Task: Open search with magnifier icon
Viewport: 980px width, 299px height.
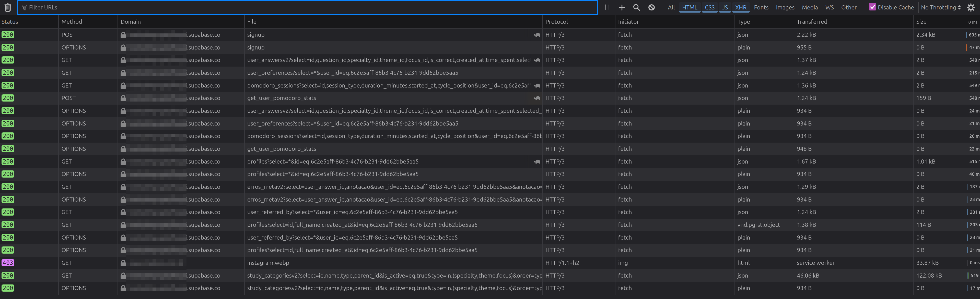Action: (636, 8)
